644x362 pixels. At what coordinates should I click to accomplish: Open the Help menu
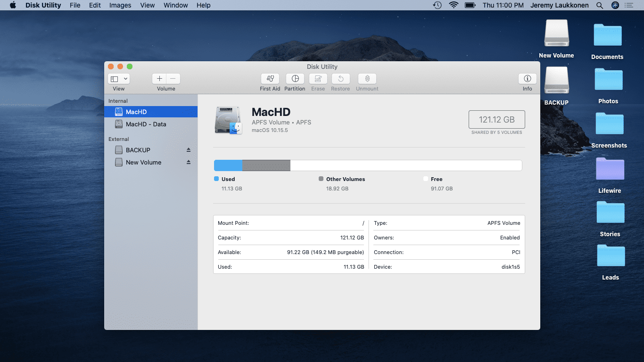pyautogui.click(x=204, y=5)
